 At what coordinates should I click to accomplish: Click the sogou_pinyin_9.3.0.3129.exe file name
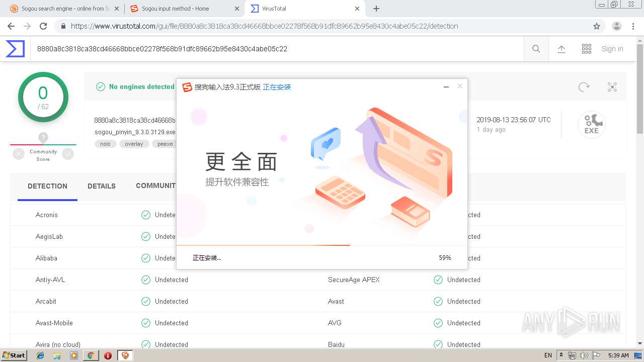135,132
